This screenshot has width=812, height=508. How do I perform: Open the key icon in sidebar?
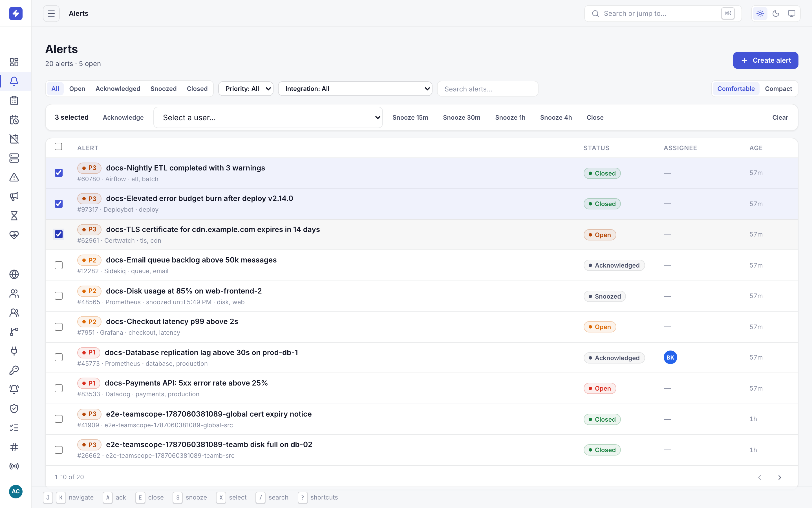tap(14, 370)
